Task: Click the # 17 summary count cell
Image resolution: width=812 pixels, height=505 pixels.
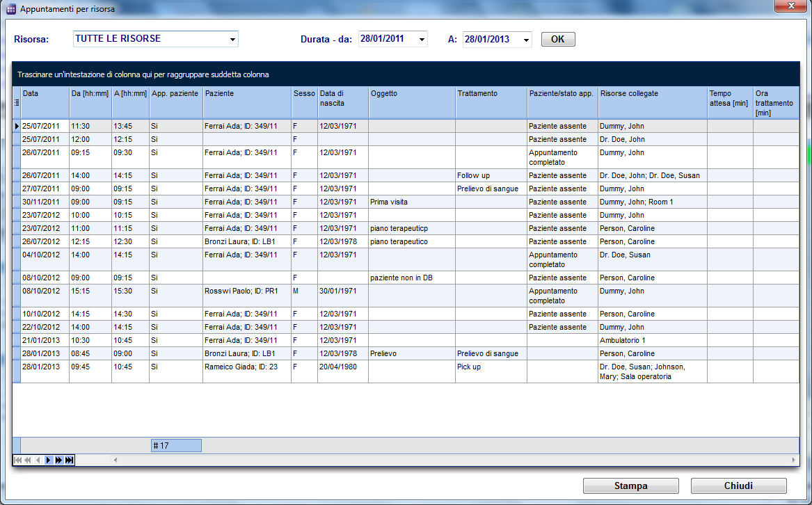Action: 176,445
